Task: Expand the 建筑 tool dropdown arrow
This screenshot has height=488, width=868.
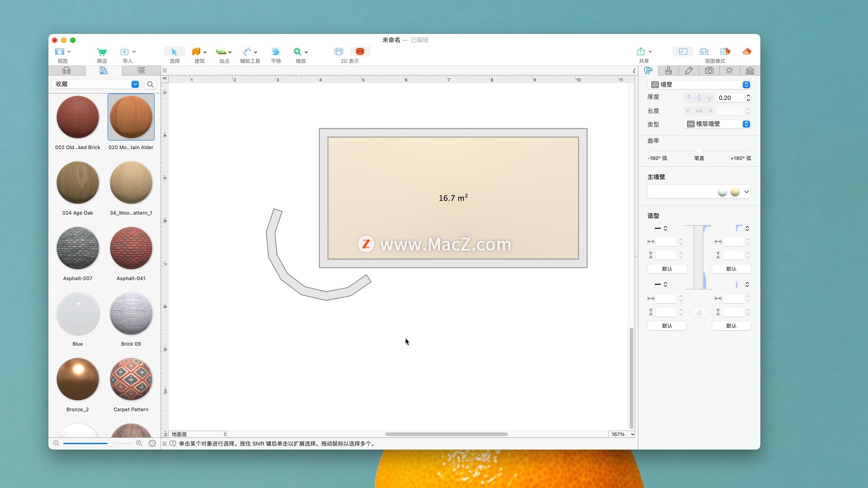Action: (x=205, y=52)
